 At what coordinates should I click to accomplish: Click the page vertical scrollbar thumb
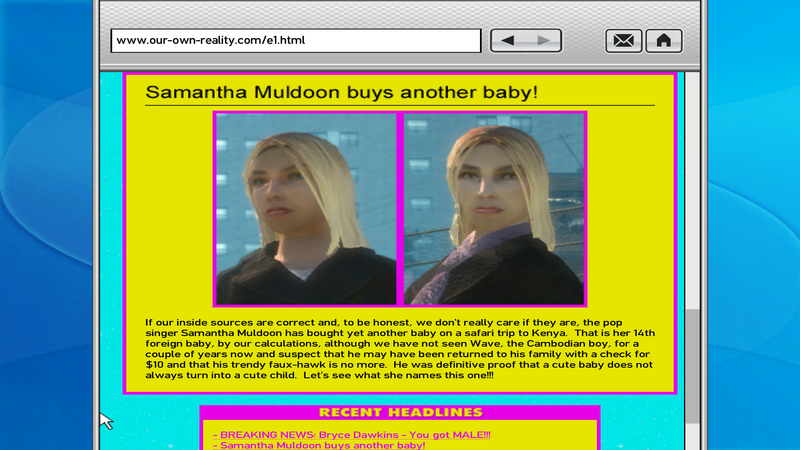(692, 365)
